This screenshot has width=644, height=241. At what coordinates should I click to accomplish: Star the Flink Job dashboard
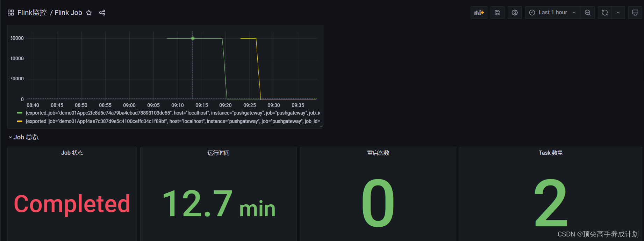tap(89, 13)
